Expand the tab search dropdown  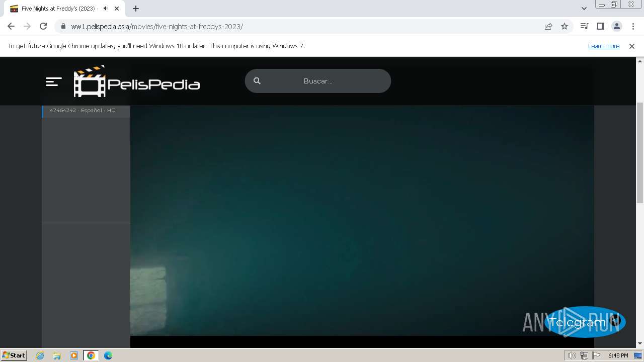click(x=584, y=9)
